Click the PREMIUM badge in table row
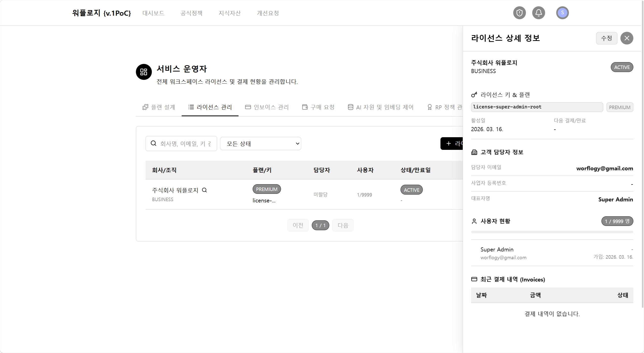This screenshot has height=353, width=644. pyautogui.click(x=267, y=189)
